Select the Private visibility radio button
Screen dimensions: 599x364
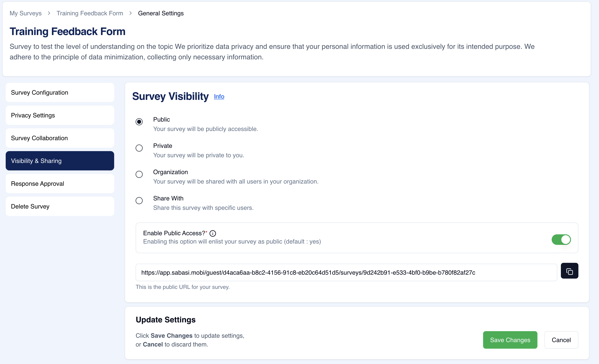coord(139,148)
